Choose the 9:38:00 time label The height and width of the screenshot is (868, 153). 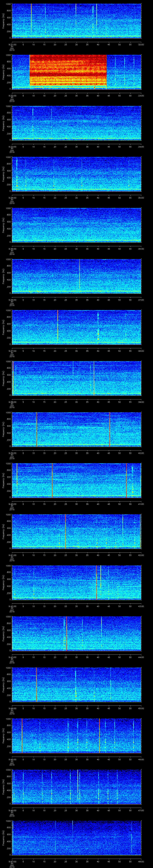point(12,402)
